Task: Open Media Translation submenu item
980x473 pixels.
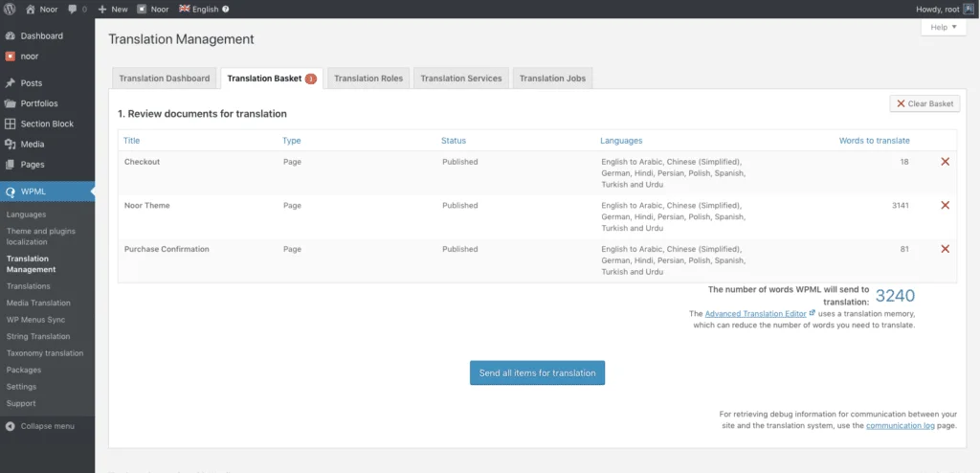Action: (38, 303)
